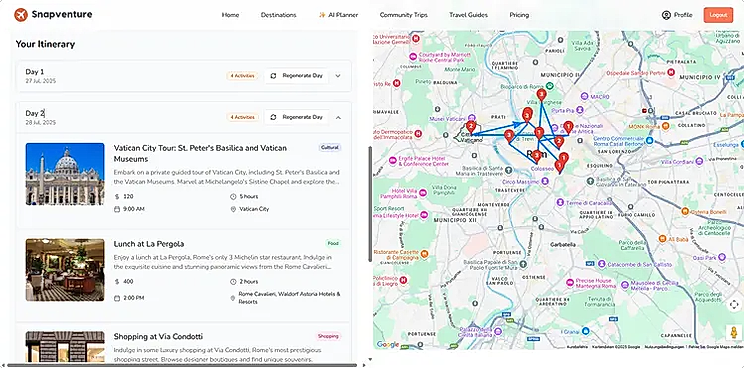The height and width of the screenshot is (368, 744).
Task: Click the MACRO museum map icon
Action: (585, 96)
